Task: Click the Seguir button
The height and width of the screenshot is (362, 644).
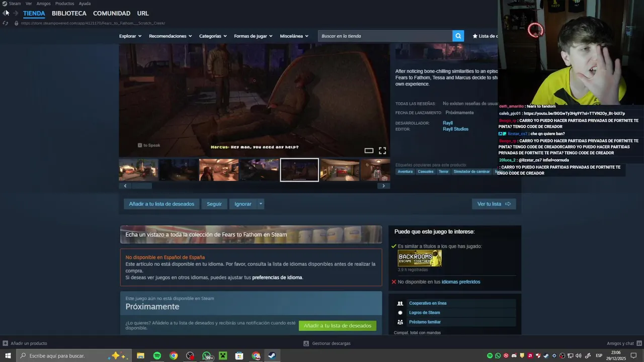Action: click(214, 204)
